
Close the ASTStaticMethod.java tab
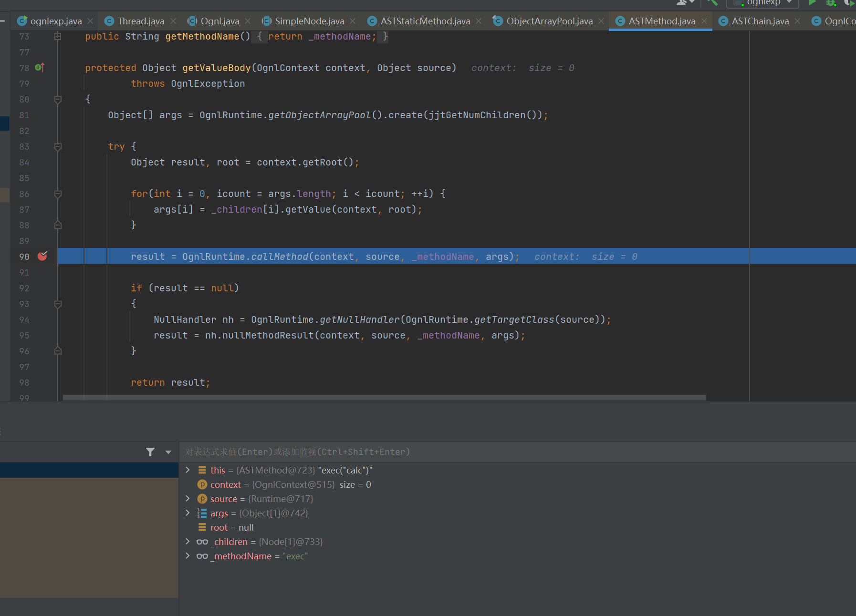pos(479,21)
